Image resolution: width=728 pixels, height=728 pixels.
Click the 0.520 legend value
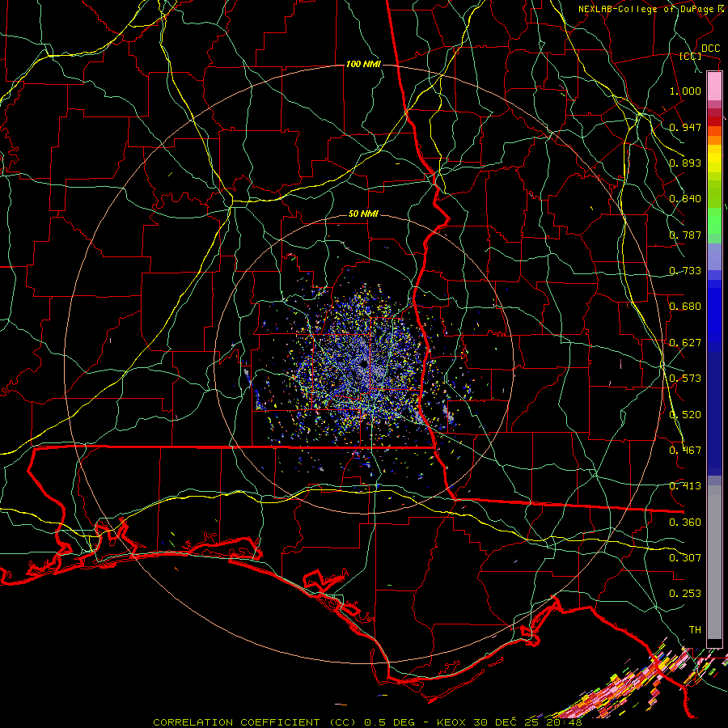click(x=685, y=415)
